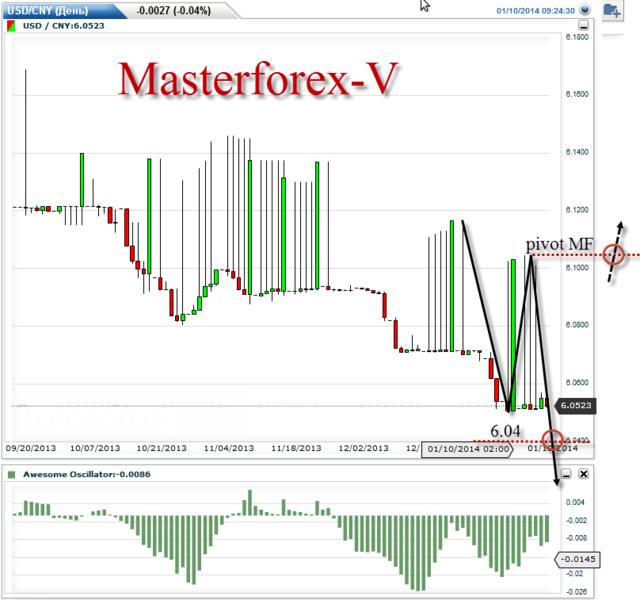The width and height of the screenshot is (640, 600).
Task: Click the 6.0800 price axis label
Action: [x=577, y=325]
